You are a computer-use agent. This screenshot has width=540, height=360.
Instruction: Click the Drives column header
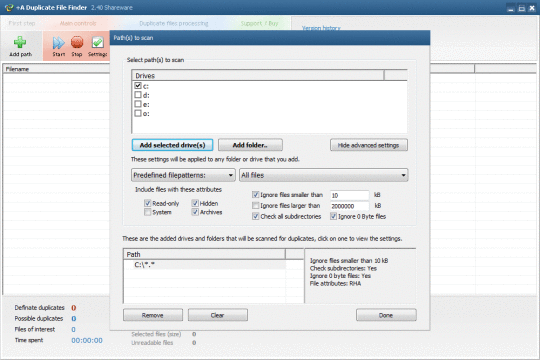[x=258, y=75]
